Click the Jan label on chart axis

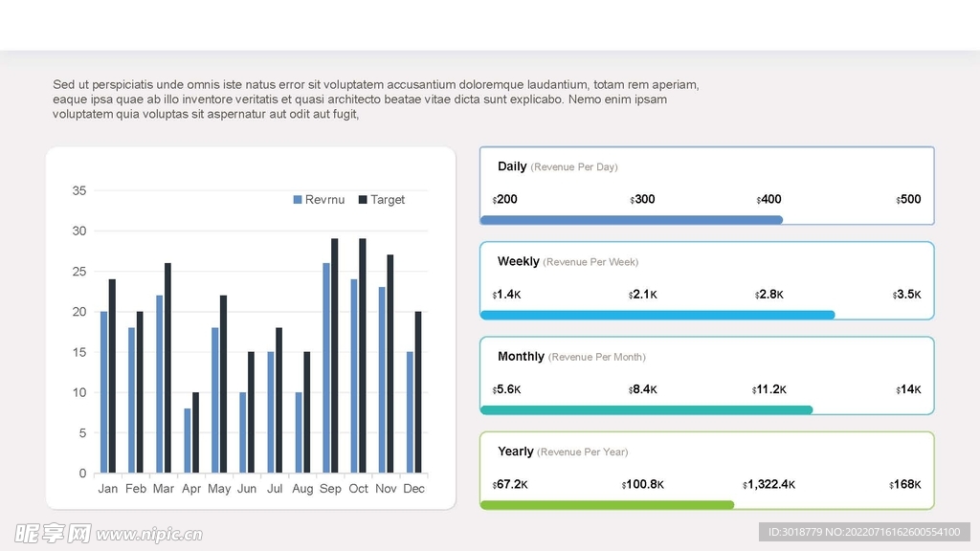click(x=108, y=489)
